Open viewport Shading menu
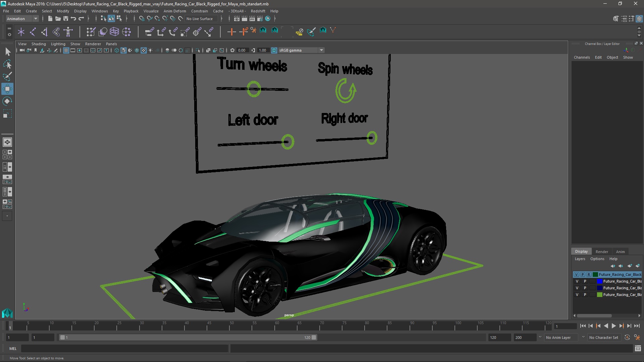This screenshot has width=644, height=362. [x=39, y=44]
